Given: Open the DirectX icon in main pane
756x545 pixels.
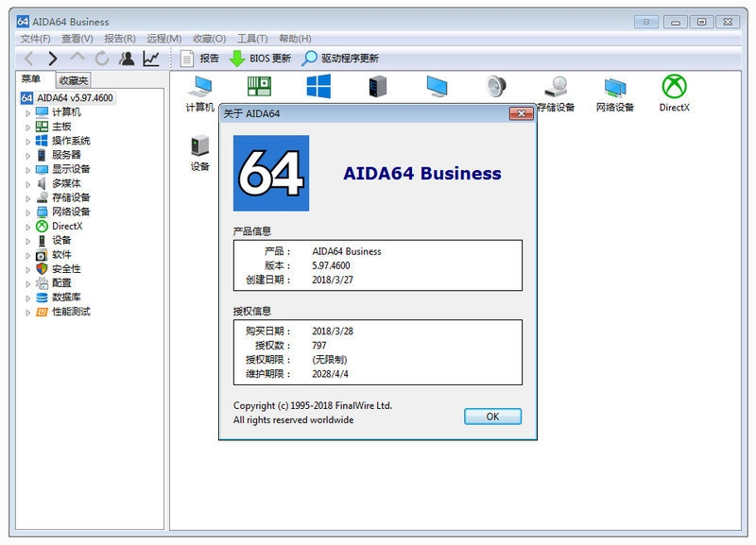Looking at the screenshot, I should (x=674, y=94).
